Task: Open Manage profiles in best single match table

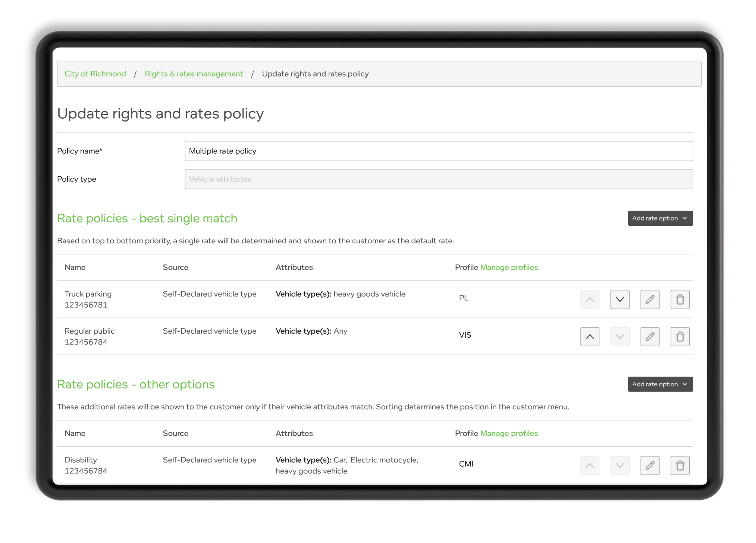Action: (x=509, y=267)
